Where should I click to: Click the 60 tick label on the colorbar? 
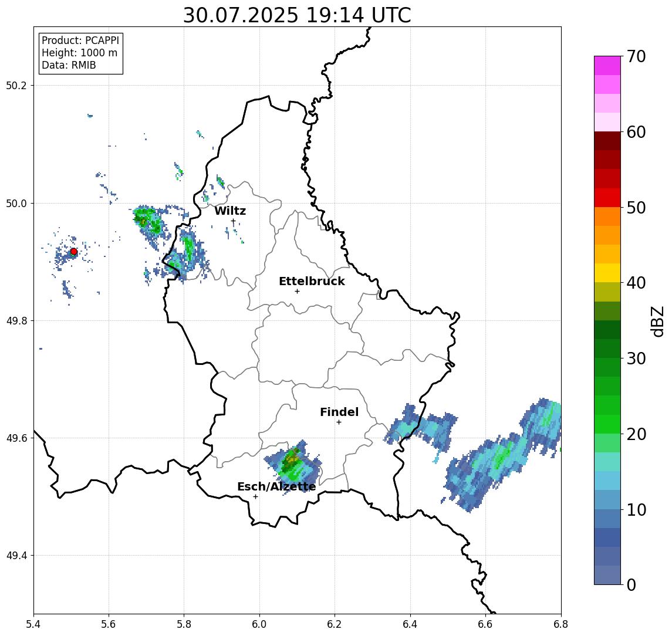(x=636, y=132)
